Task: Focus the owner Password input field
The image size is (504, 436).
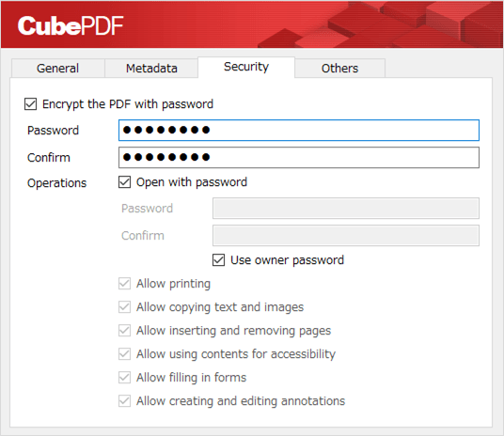Action: click(299, 130)
